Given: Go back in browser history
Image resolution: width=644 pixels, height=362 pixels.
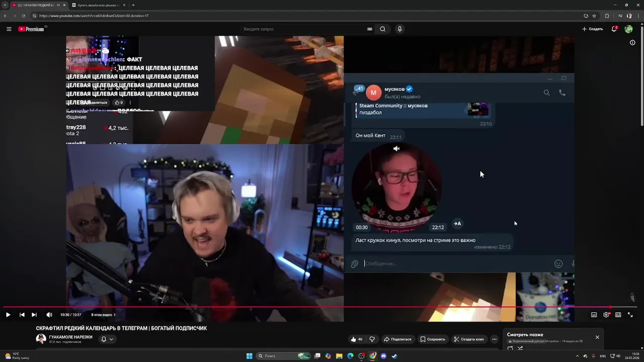Looking at the screenshot, I should (x=5, y=16).
